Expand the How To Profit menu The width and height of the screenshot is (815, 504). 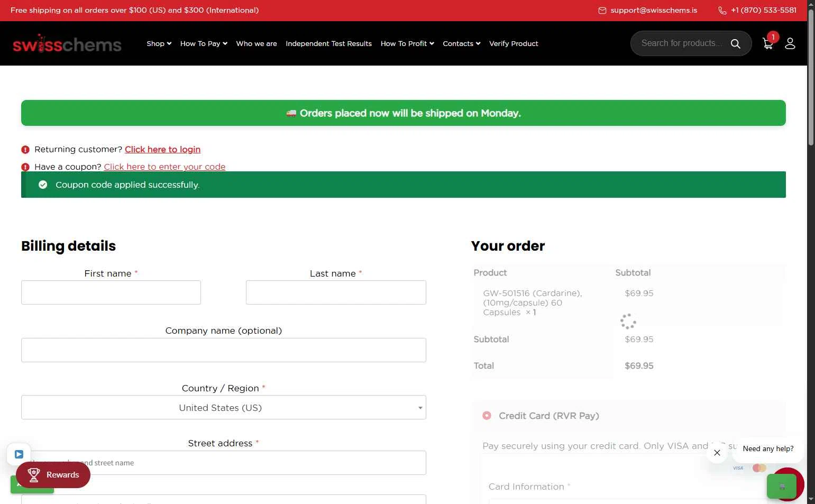407,43
